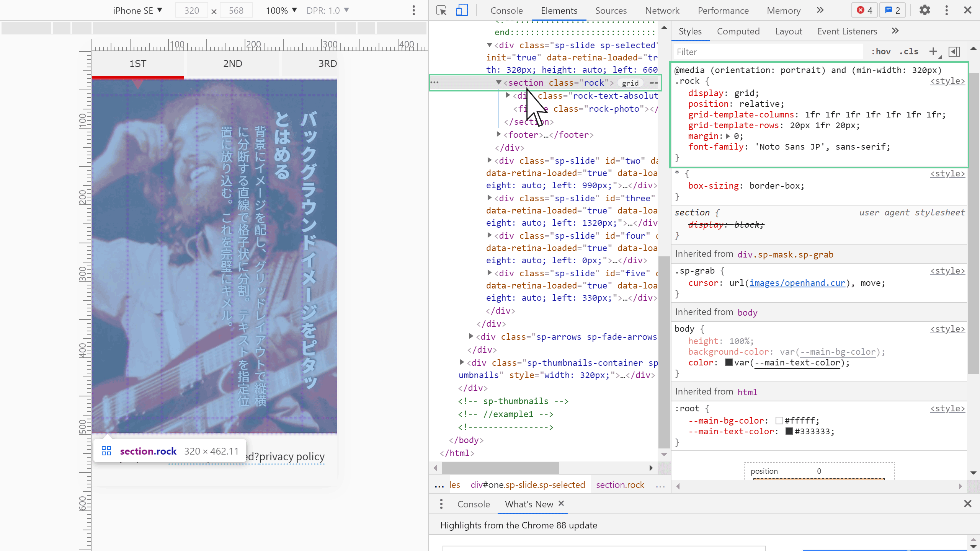The image size is (980, 551).
Task: Open the .rock rule style source link
Action: [947, 81]
